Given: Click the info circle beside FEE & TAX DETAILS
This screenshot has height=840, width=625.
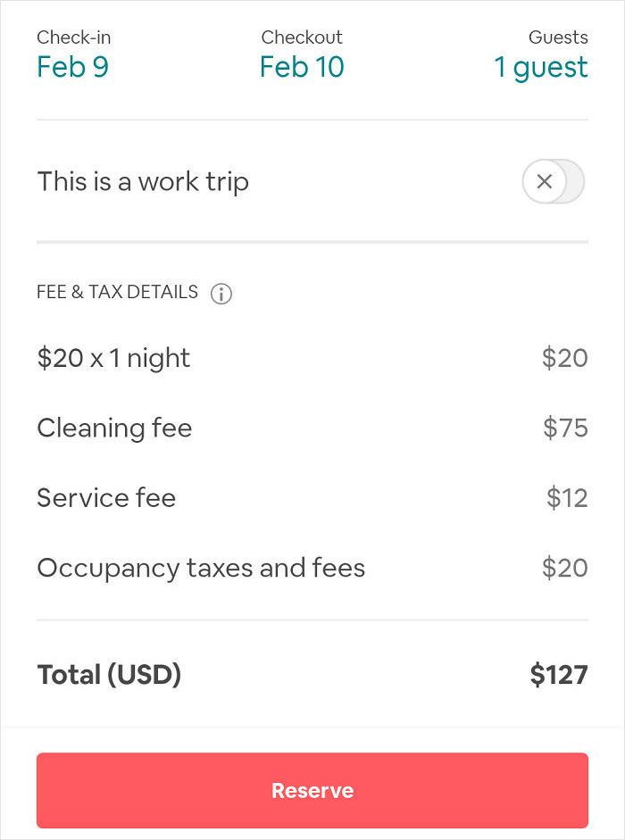Looking at the screenshot, I should click(221, 293).
